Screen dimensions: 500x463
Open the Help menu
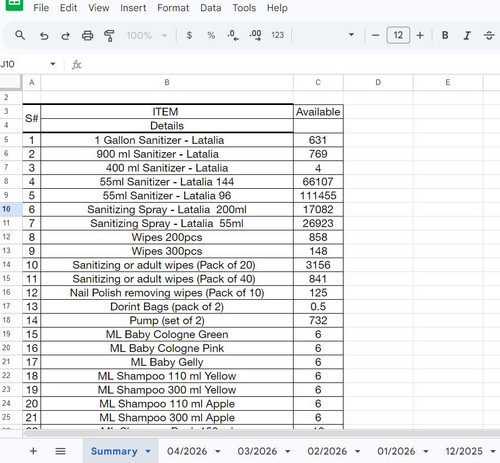click(277, 8)
